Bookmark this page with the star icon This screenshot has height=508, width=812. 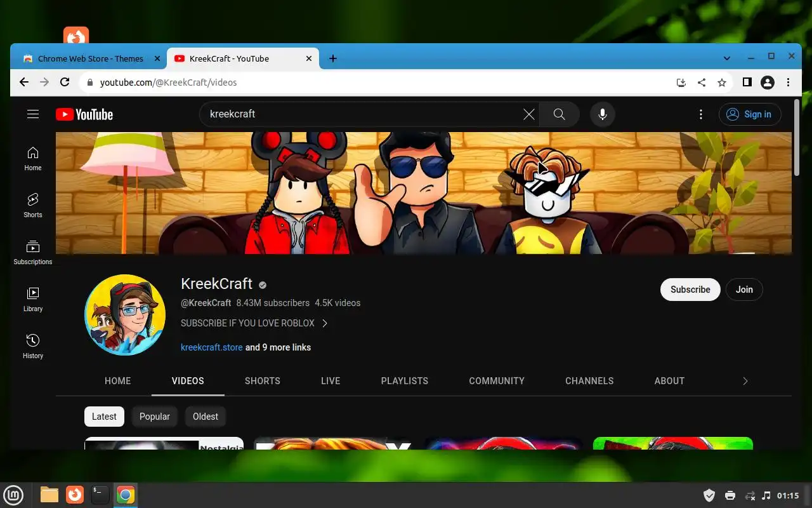pyautogui.click(x=722, y=82)
